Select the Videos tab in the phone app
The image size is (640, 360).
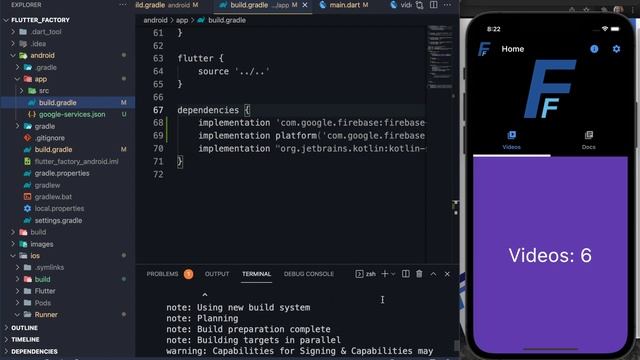[x=511, y=140]
